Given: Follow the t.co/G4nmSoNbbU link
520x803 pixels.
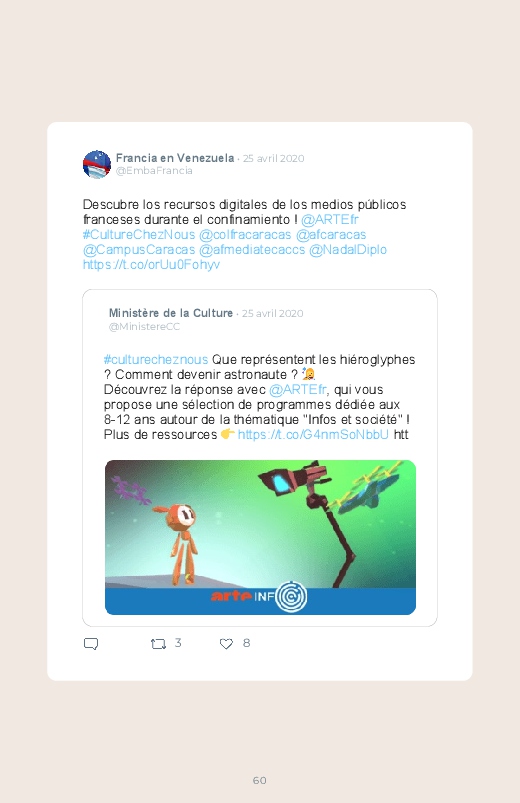Looking at the screenshot, I should (x=313, y=434).
